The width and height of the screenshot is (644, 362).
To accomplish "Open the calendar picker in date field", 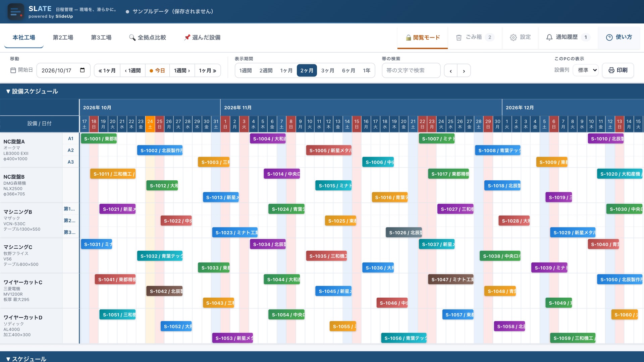I will (82, 70).
